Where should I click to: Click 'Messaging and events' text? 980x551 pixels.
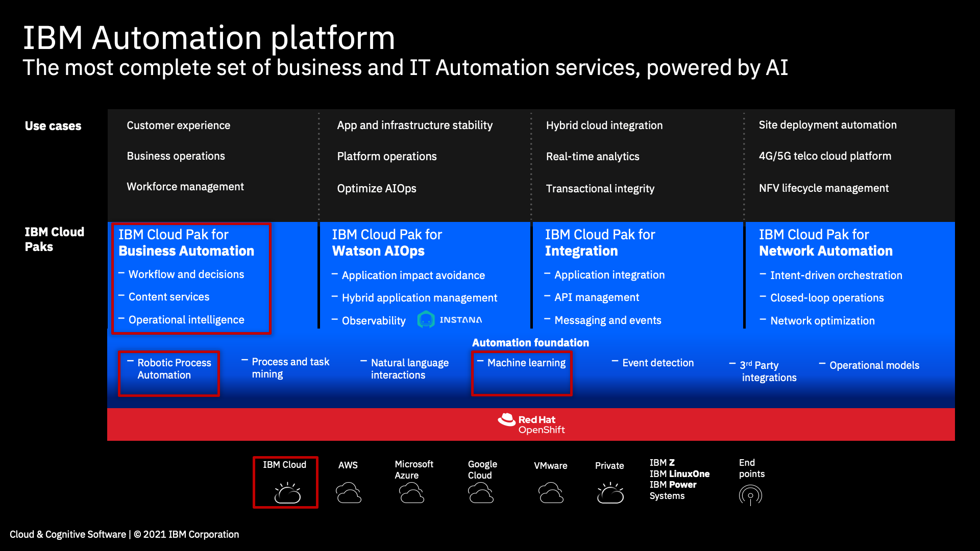608,320
